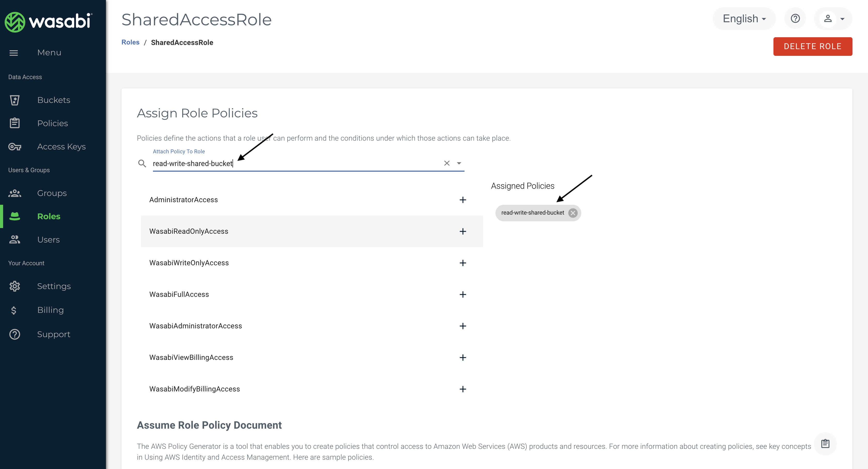The height and width of the screenshot is (469, 868).
Task: Add WasabiReadOnlyAccess policy with its plus icon
Action: 463,232
